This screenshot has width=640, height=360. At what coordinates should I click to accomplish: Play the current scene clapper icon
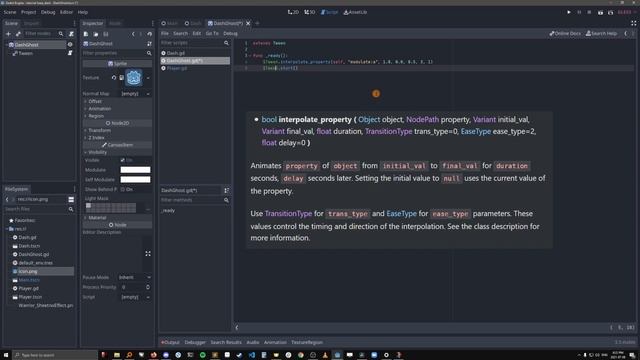pyautogui.click(x=600, y=12)
